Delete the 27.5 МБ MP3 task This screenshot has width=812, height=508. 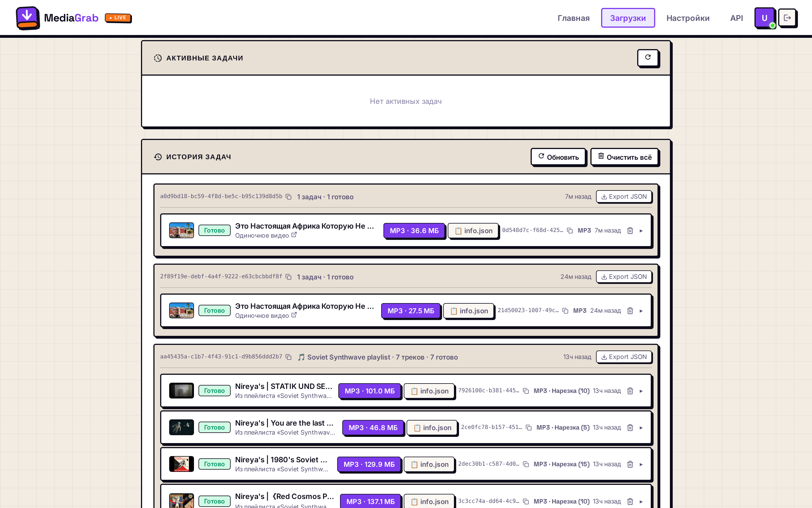pos(630,311)
